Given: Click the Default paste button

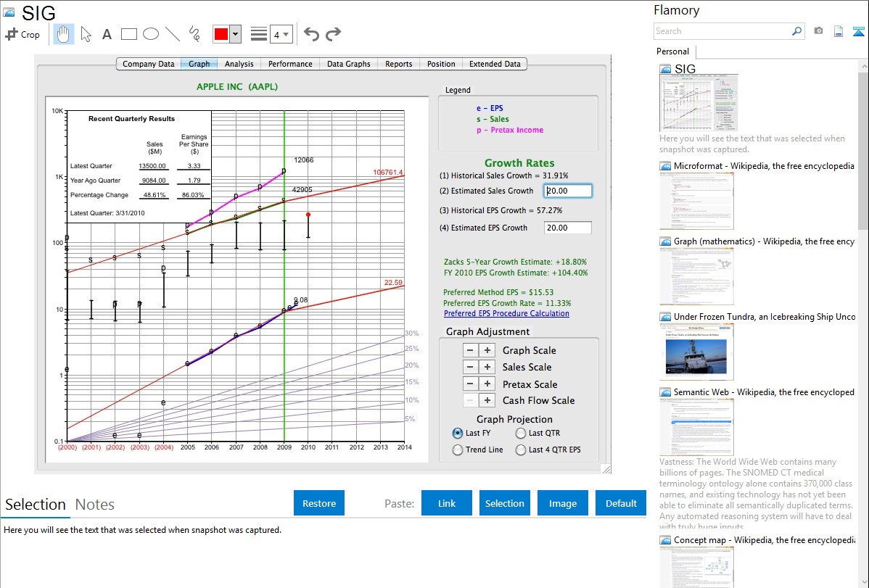Looking at the screenshot, I should 621,503.
